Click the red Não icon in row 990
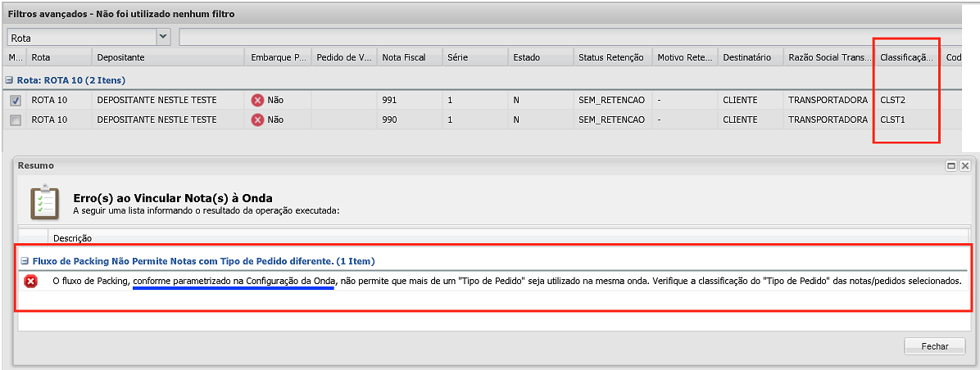The image size is (980, 370). point(257,120)
